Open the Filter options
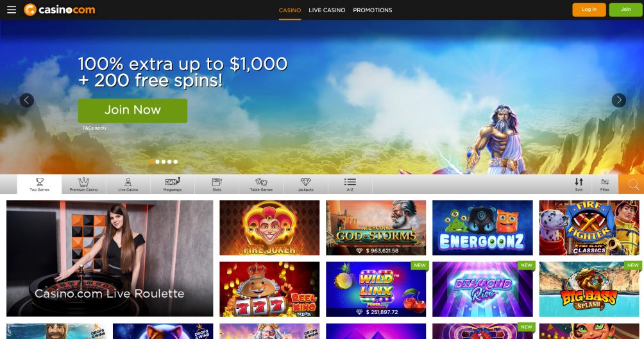This screenshot has height=339, width=644. [605, 184]
